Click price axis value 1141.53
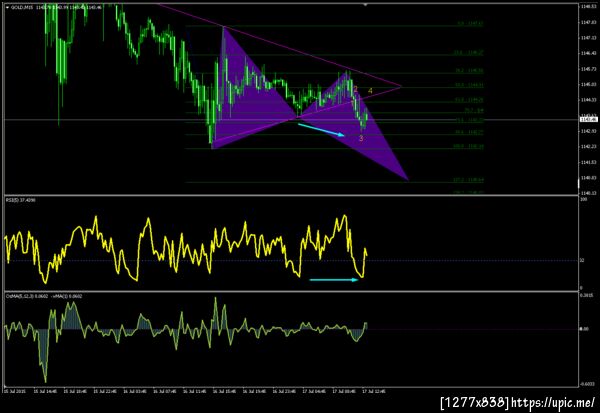This screenshot has height=413, width=600. coord(588,162)
